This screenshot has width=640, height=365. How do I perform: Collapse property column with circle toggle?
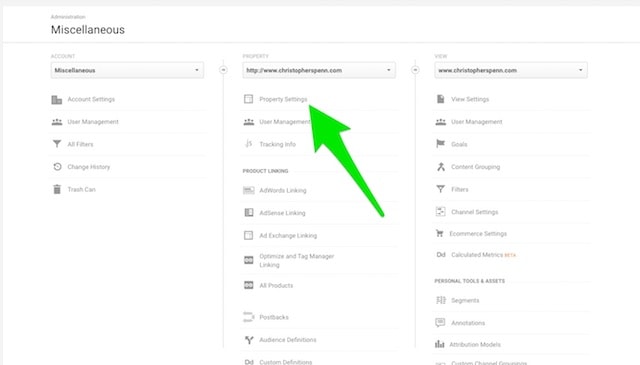click(x=415, y=70)
